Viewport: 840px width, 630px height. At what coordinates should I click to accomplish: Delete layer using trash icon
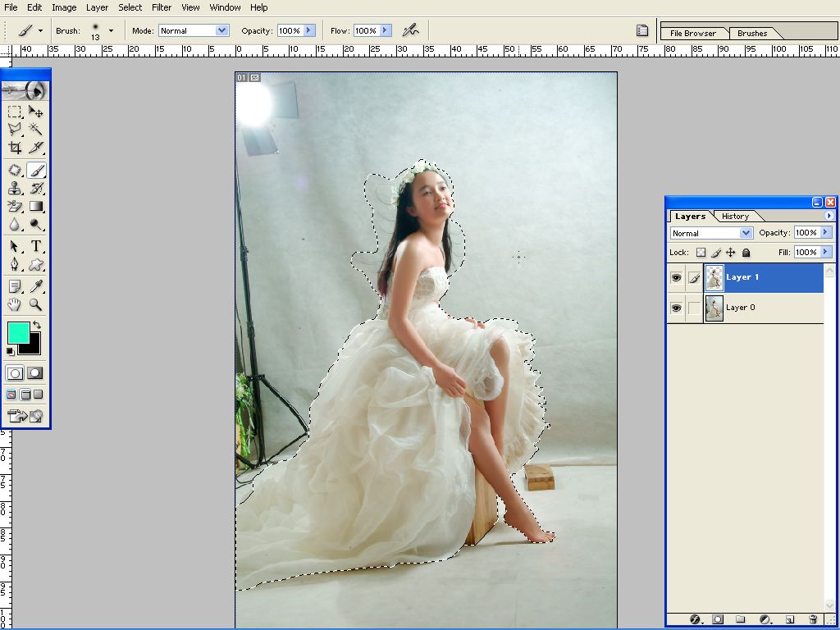(x=813, y=619)
